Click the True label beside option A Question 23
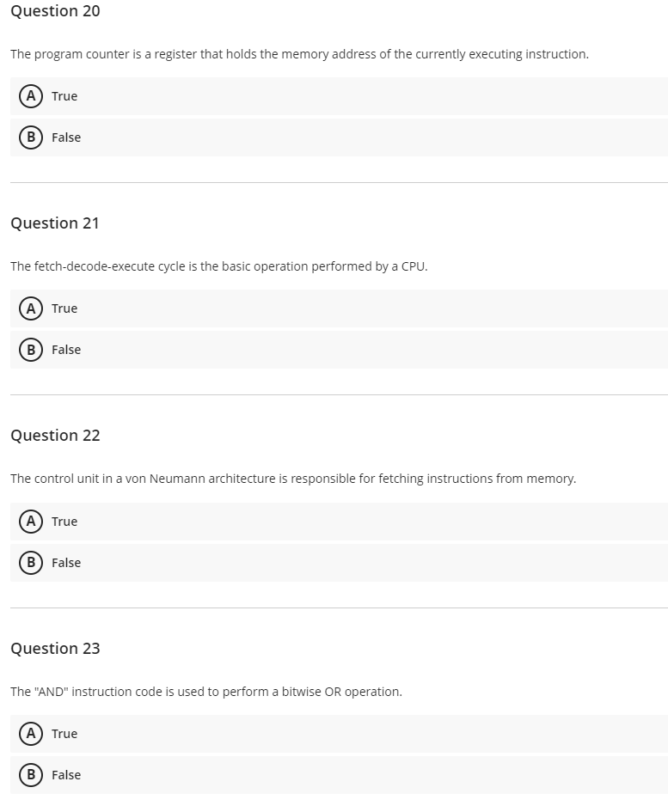Viewport: 668px width, 812px height. tap(65, 734)
